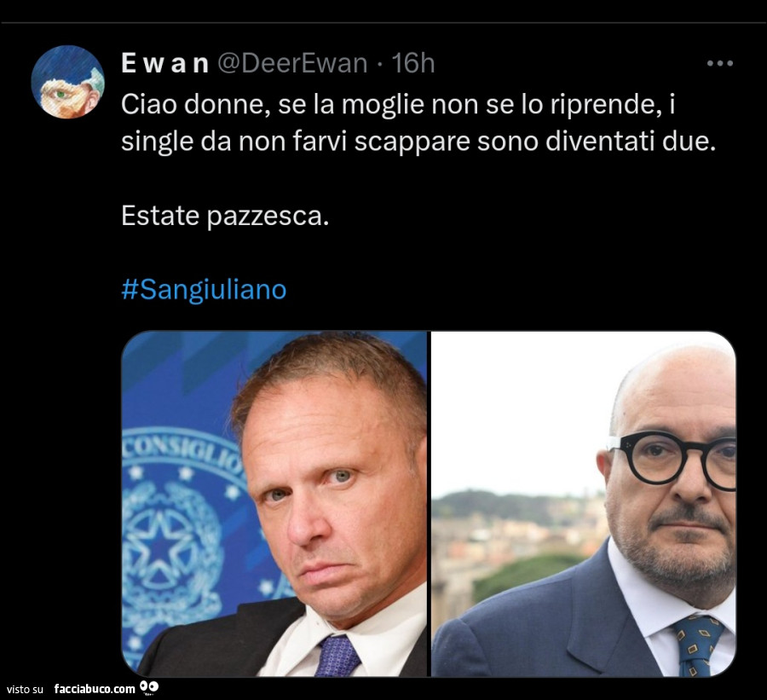Click the purple-blue tie in left photo
The height and width of the screenshot is (700, 767).
[338, 656]
